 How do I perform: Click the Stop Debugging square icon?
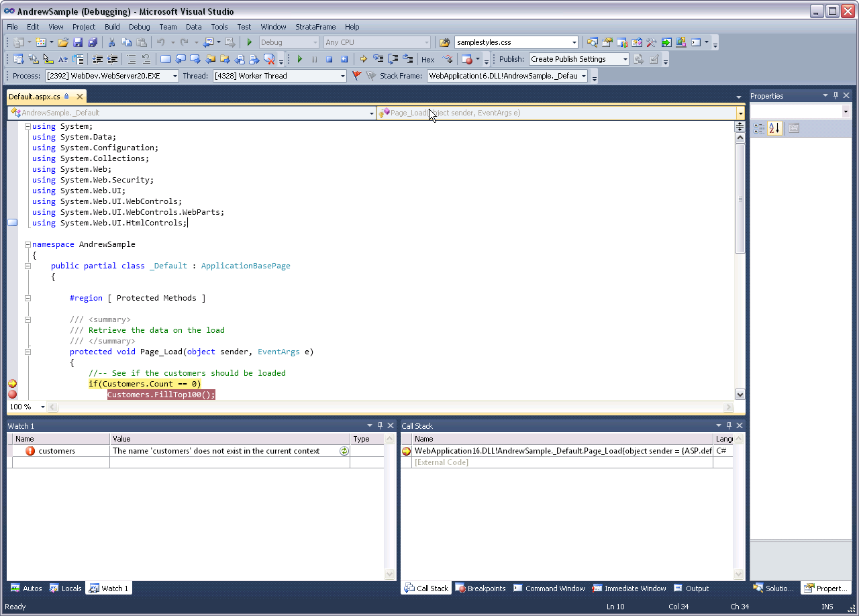coord(329,59)
